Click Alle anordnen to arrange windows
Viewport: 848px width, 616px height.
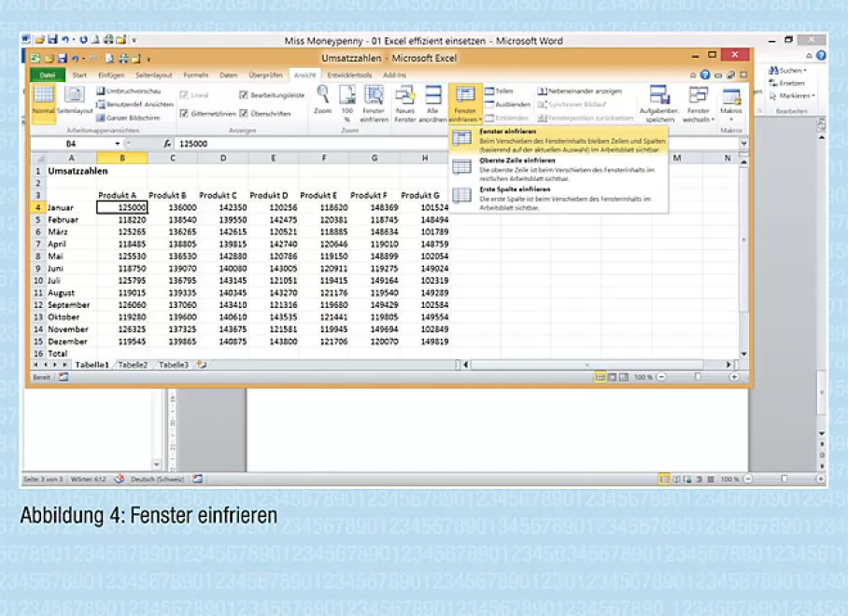(432, 104)
